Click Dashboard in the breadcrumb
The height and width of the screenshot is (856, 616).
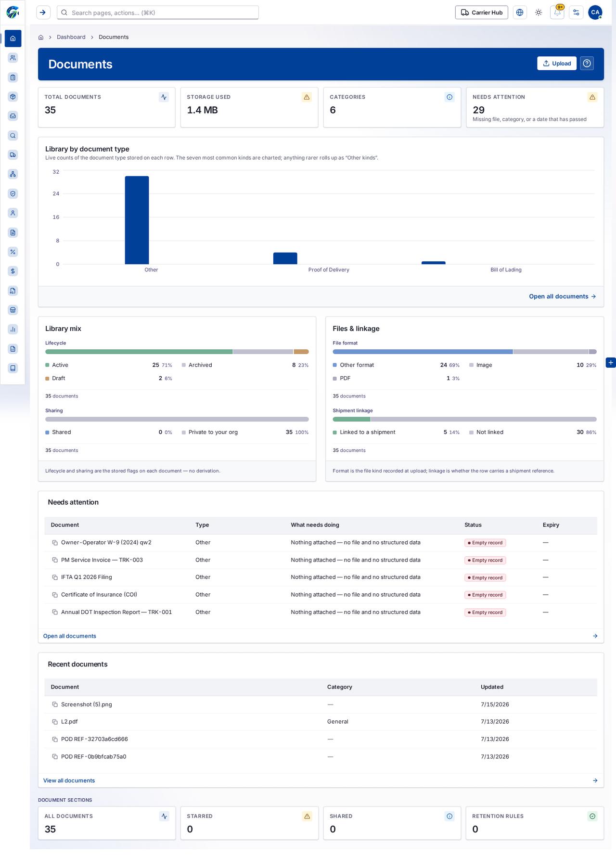(71, 37)
